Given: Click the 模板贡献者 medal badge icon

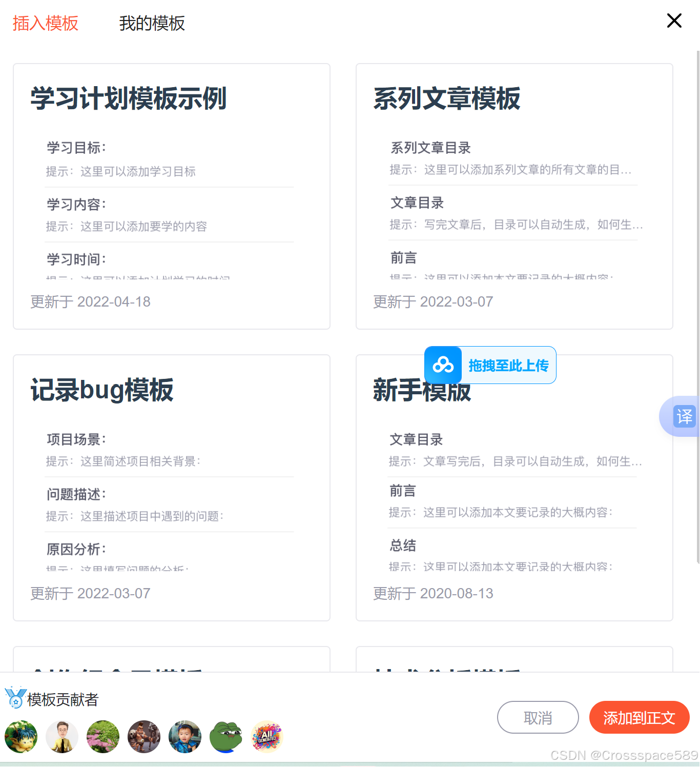Looking at the screenshot, I should [x=15, y=698].
